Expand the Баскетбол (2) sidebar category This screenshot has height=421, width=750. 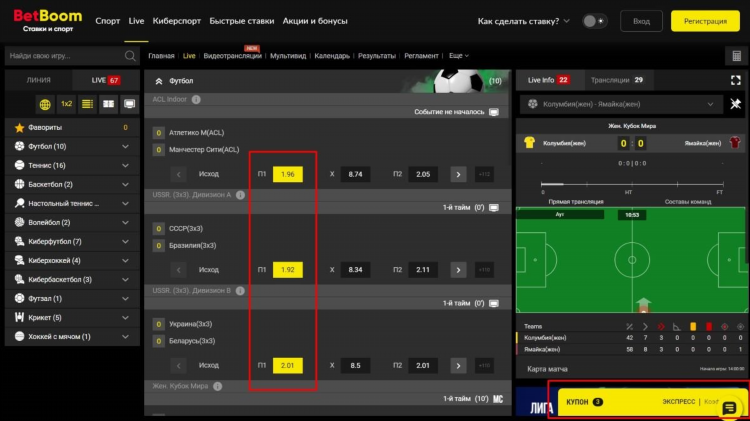72,184
